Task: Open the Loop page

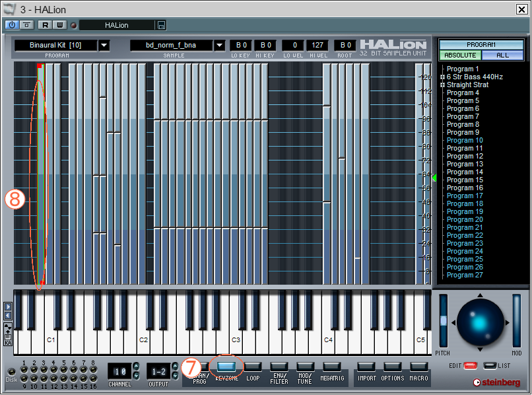Action: pos(253,366)
